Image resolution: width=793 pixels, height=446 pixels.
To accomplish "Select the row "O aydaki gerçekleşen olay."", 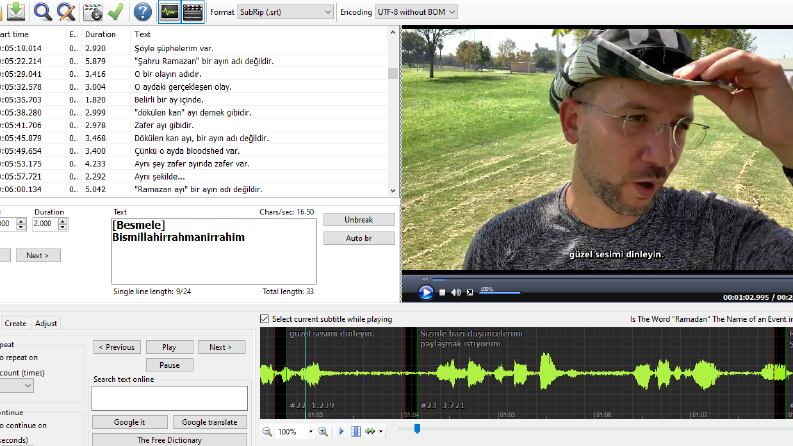I will 195,87.
